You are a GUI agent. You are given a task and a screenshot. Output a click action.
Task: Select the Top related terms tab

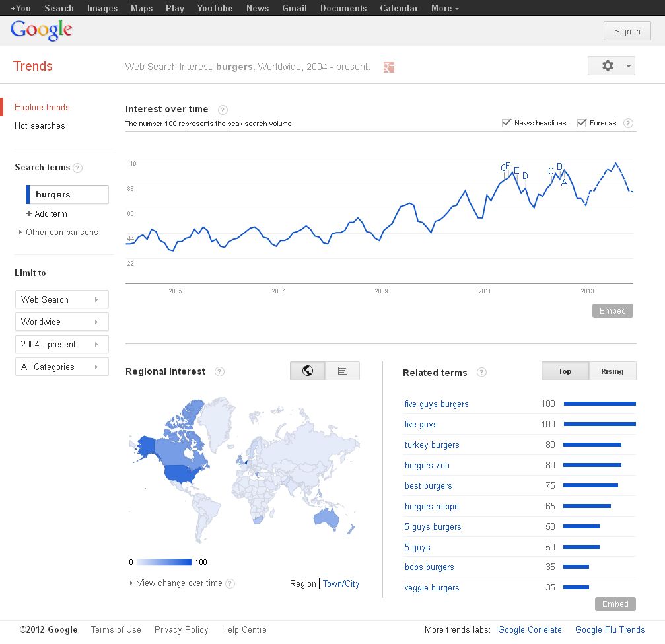[x=565, y=371]
